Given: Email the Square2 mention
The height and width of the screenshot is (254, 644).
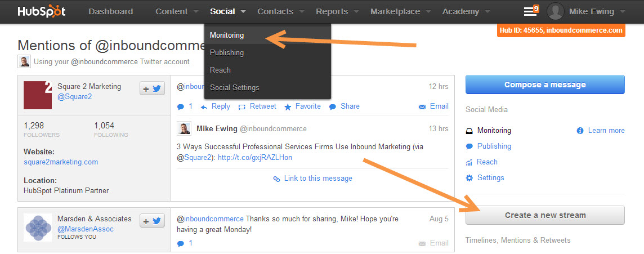Looking at the screenshot, I should click(x=433, y=106).
